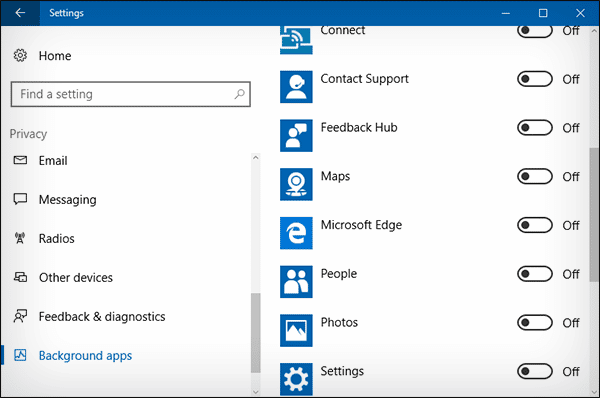The height and width of the screenshot is (398, 600).
Task: Turn on Maps background switch
Action: [x=535, y=176]
